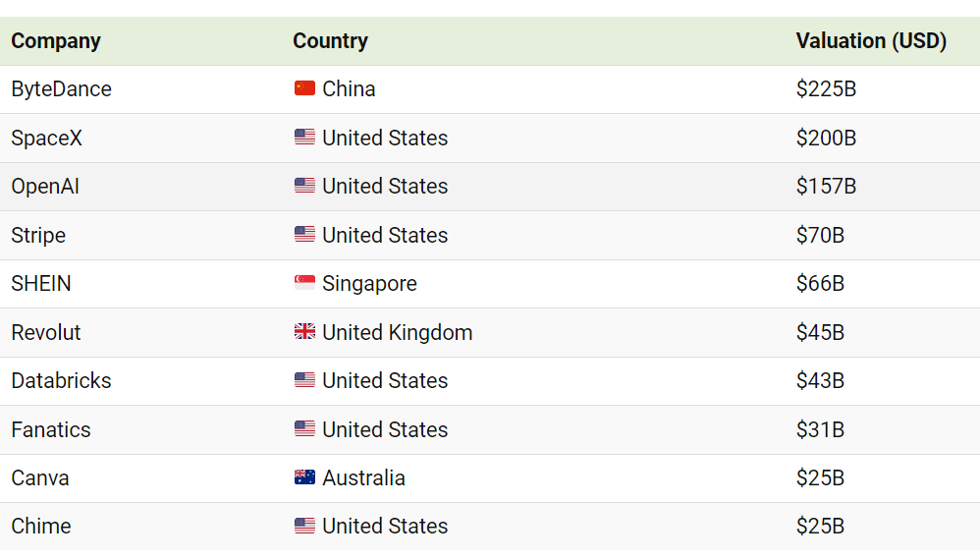Click the Revolut company name
The width and height of the screenshot is (980, 560).
pyautogui.click(x=45, y=332)
